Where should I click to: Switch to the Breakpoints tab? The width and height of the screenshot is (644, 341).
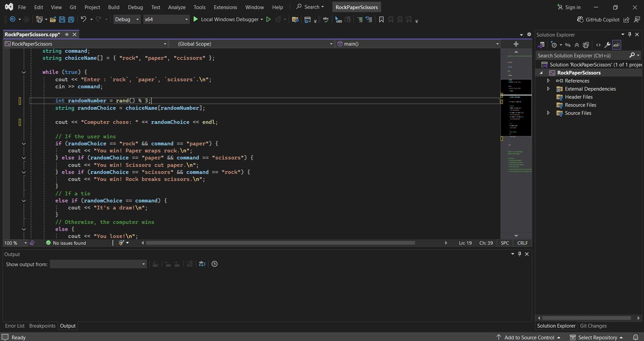[42, 325]
